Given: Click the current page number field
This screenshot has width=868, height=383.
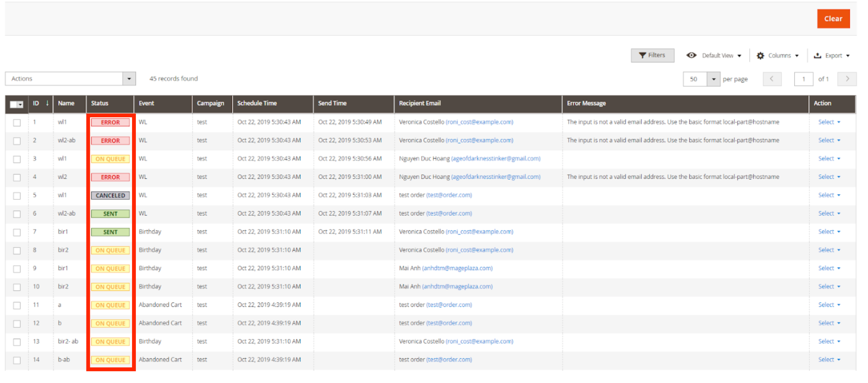Looking at the screenshot, I should [x=803, y=79].
